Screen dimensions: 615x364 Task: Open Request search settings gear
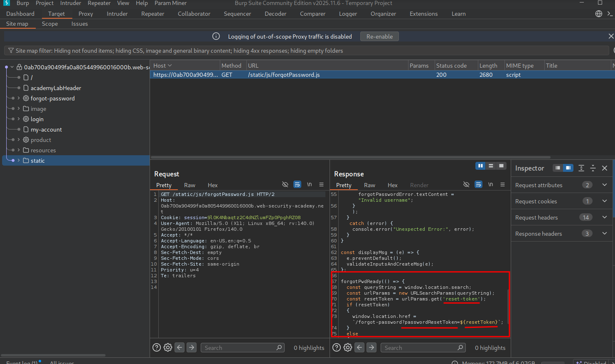pos(168,347)
